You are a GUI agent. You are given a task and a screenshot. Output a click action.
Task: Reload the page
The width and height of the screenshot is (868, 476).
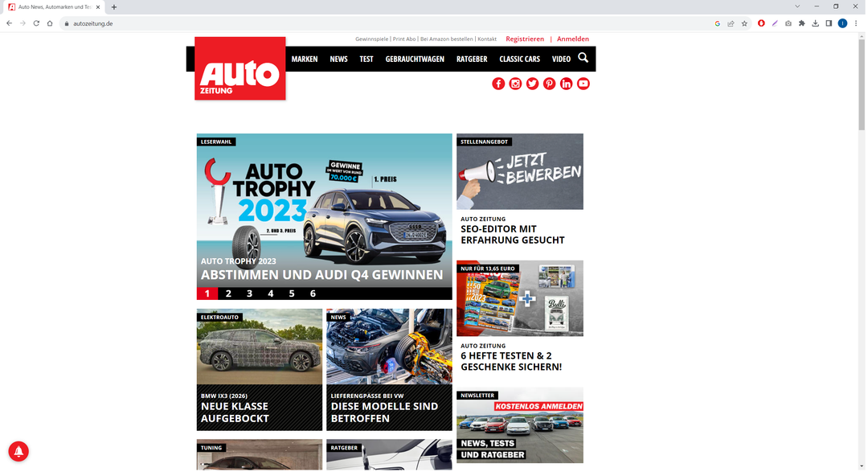pyautogui.click(x=36, y=23)
